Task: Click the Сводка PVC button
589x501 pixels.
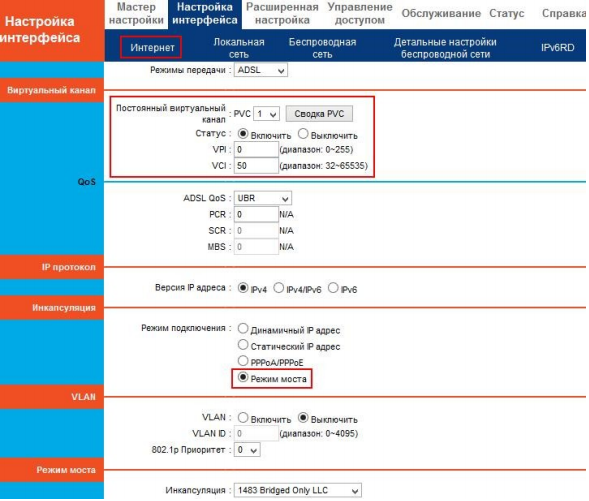Action: point(319,114)
